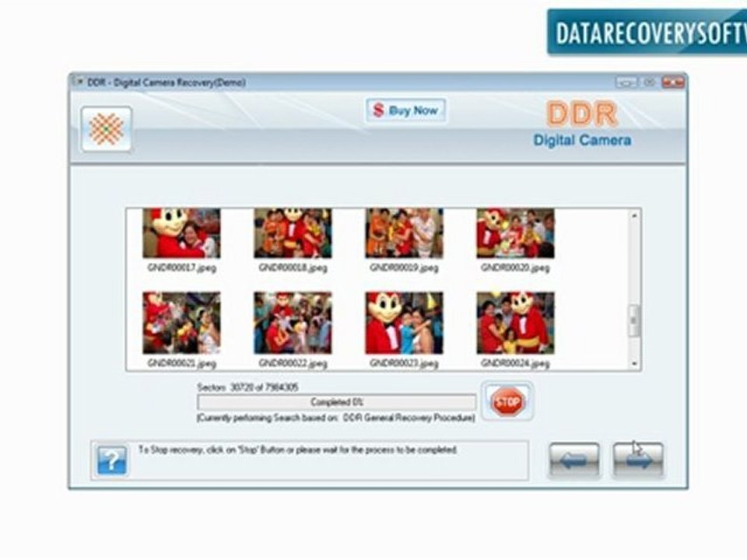Click the large DDR brand title text
Viewport: 747px width, 560px height.
click(582, 114)
